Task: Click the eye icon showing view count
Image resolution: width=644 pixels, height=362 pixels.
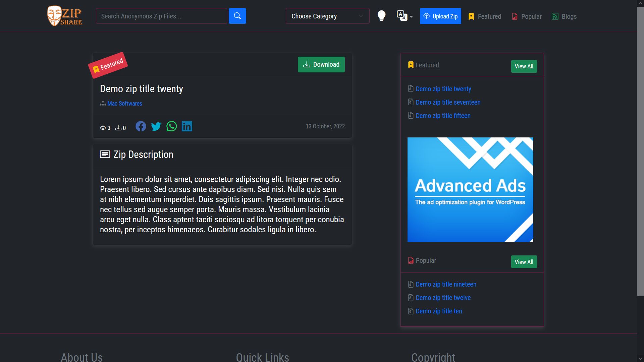Action: 103,128
